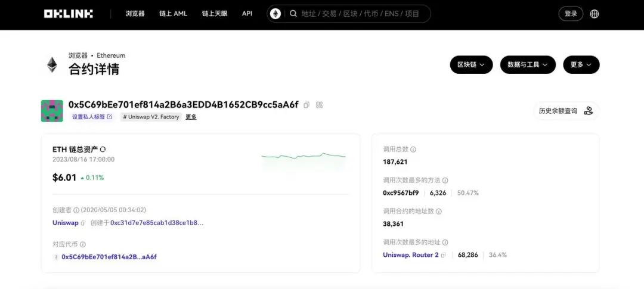644x289 pixels.
Task: Open the 数据与工具 dropdown
Action: point(528,65)
